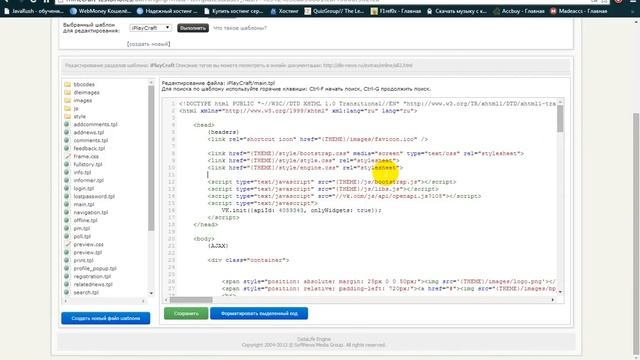Click Создать новый файл шаблона button

point(106,318)
